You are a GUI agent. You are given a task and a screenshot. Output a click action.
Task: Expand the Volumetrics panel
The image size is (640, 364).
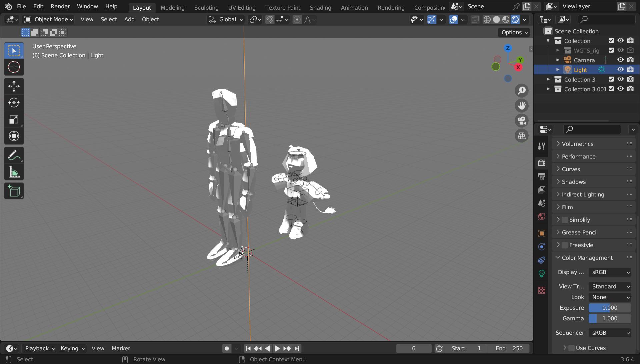pyautogui.click(x=593, y=144)
